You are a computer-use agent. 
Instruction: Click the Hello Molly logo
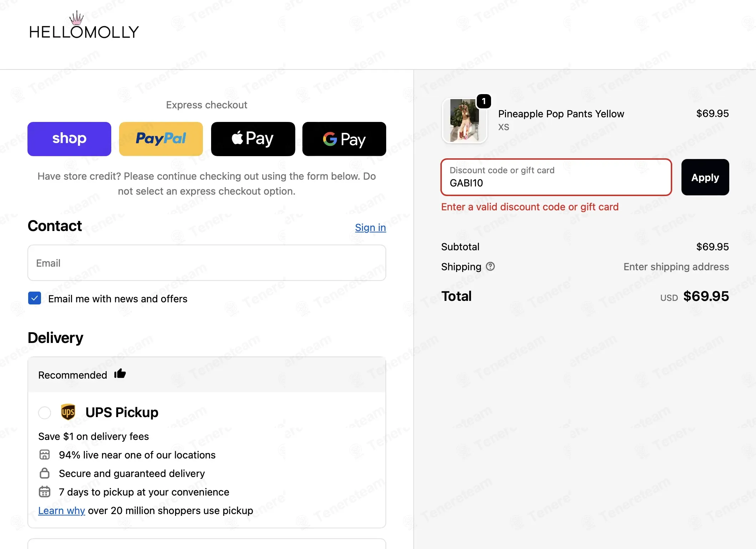(84, 26)
